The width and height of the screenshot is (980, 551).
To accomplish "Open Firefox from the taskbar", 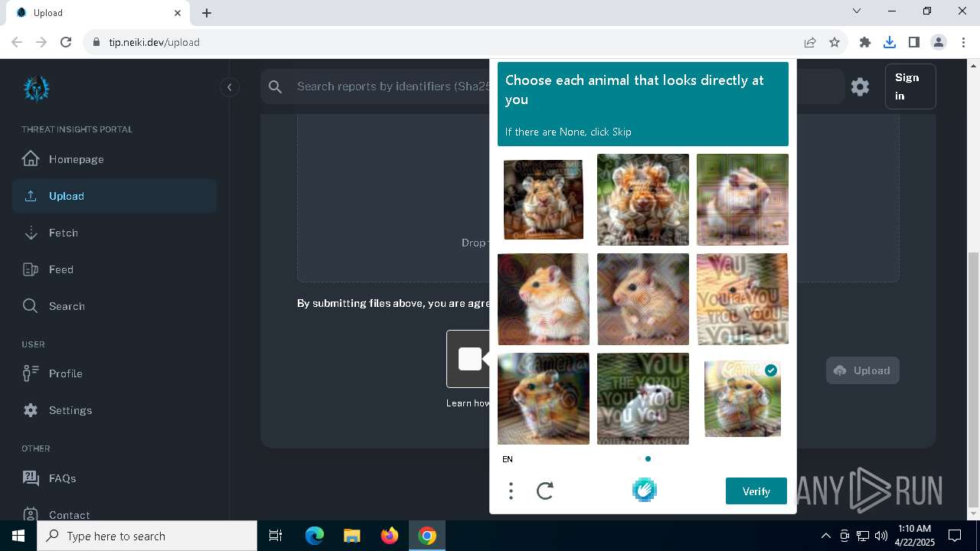I will (390, 536).
